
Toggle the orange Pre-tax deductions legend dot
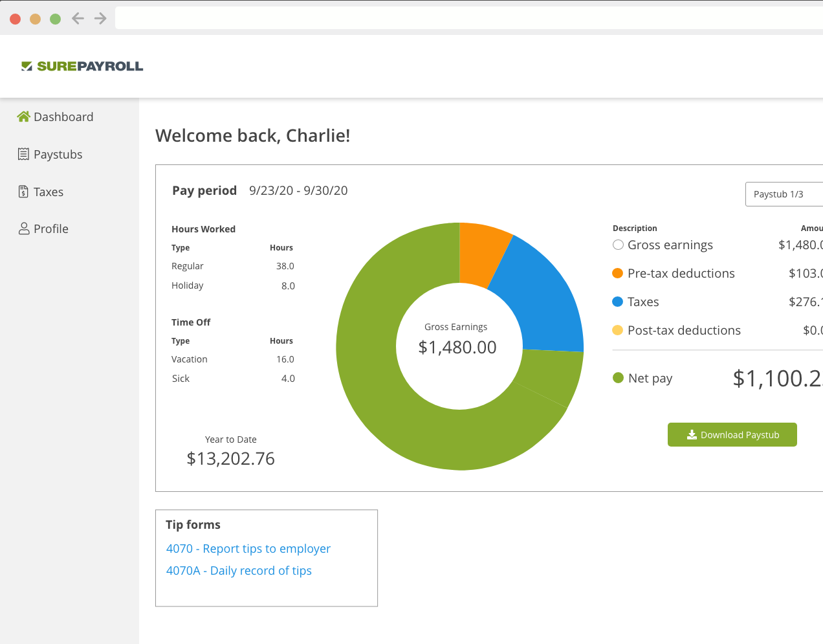point(617,273)
